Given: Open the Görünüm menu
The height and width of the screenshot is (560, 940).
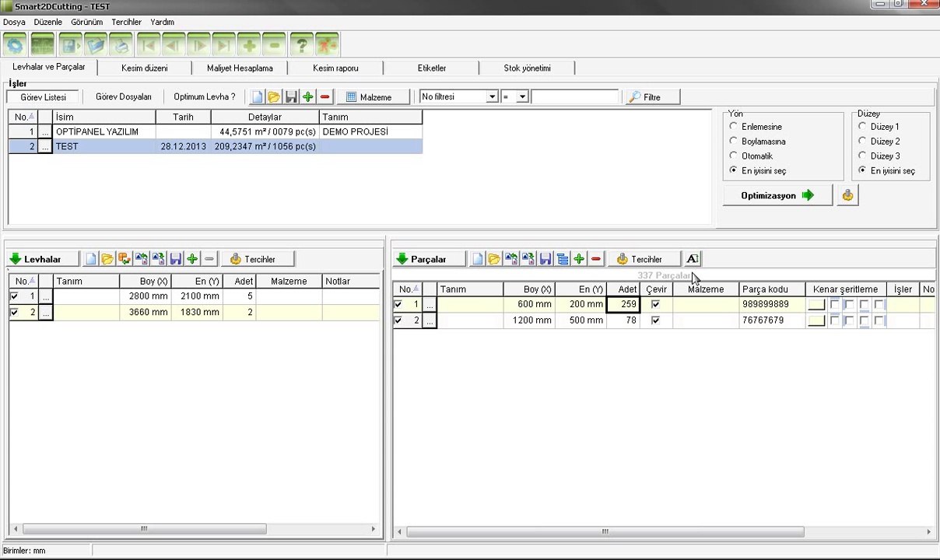Looking at the screenshot, I should [x=86, y=22].
